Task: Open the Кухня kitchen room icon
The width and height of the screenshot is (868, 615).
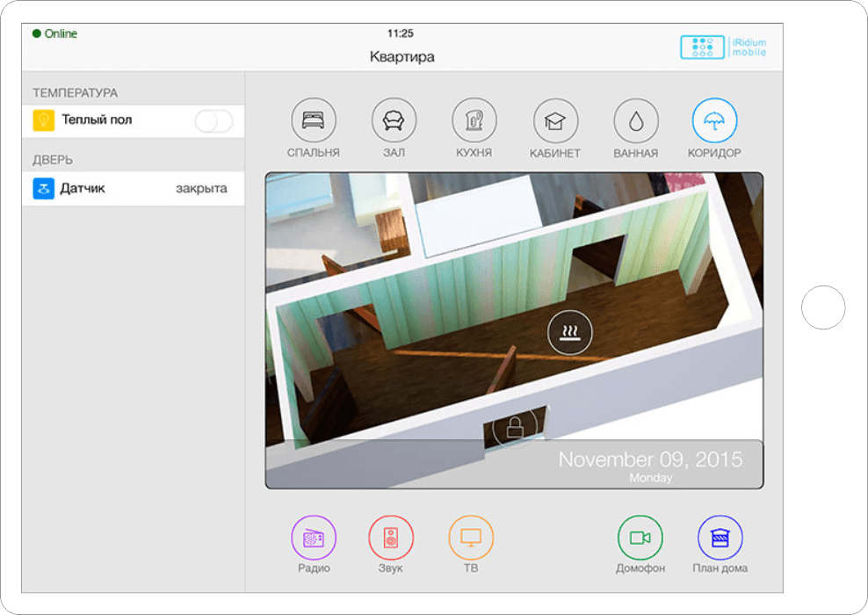Action: (x=474, y=120)
